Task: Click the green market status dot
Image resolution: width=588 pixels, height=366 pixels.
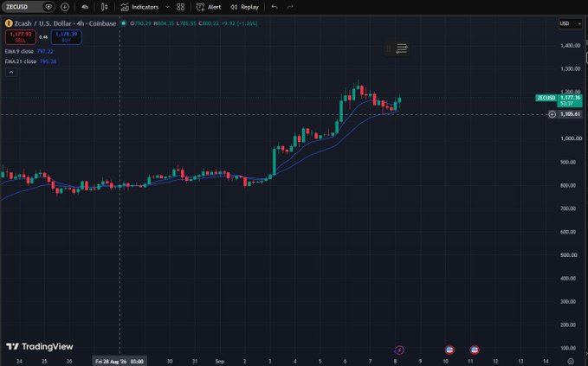Action: 123,23
